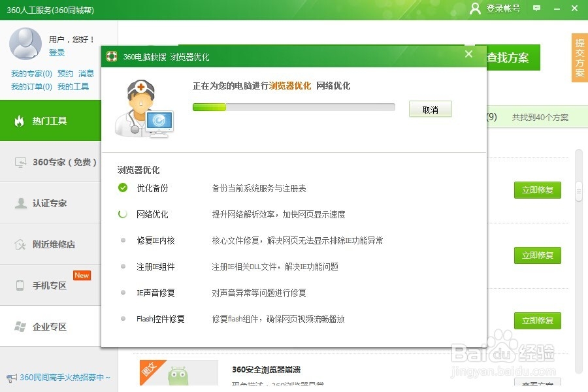
Task: Minimize the 360人工服务 window
Action: tap(557, 8)
